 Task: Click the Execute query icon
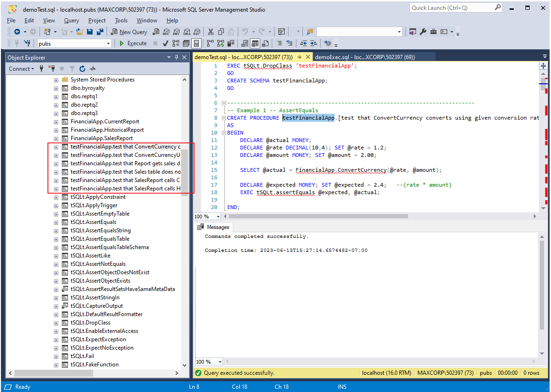click(x=134, y=43)
